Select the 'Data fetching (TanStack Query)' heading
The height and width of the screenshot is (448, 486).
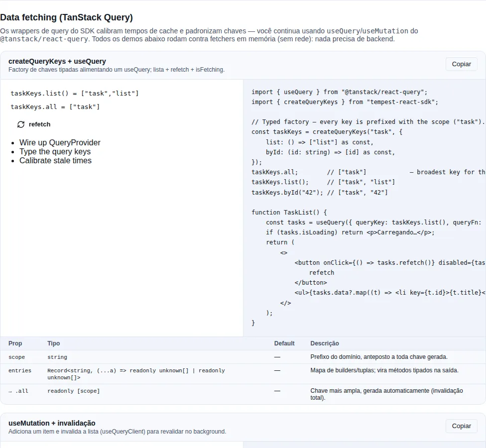click(x=66, y=17)
